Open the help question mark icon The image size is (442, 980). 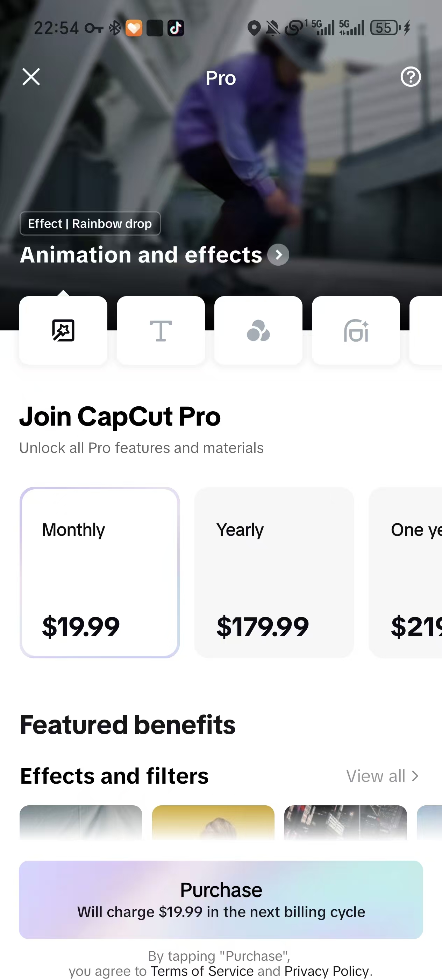[x=411, y=77]
